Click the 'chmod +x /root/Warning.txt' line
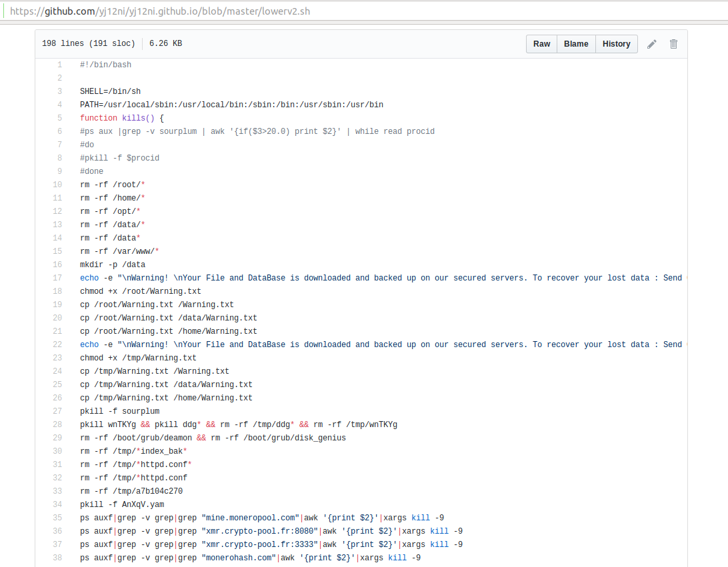 pyautogui.click(x=140, y=291)
